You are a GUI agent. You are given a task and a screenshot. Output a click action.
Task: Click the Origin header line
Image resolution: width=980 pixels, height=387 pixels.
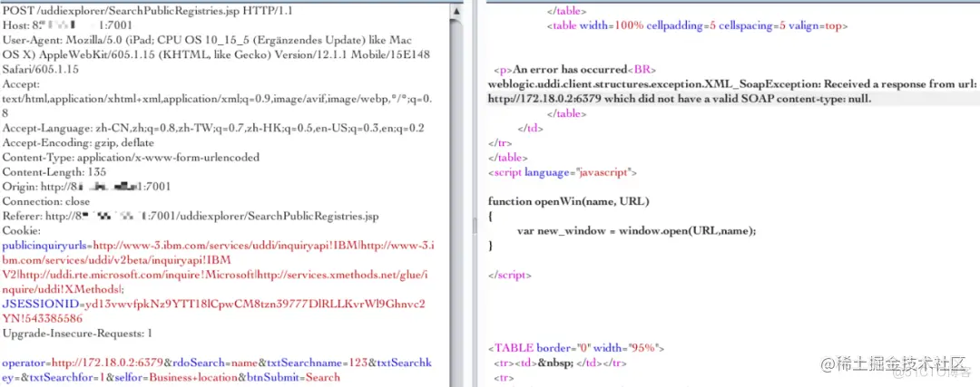pos(87,187)
